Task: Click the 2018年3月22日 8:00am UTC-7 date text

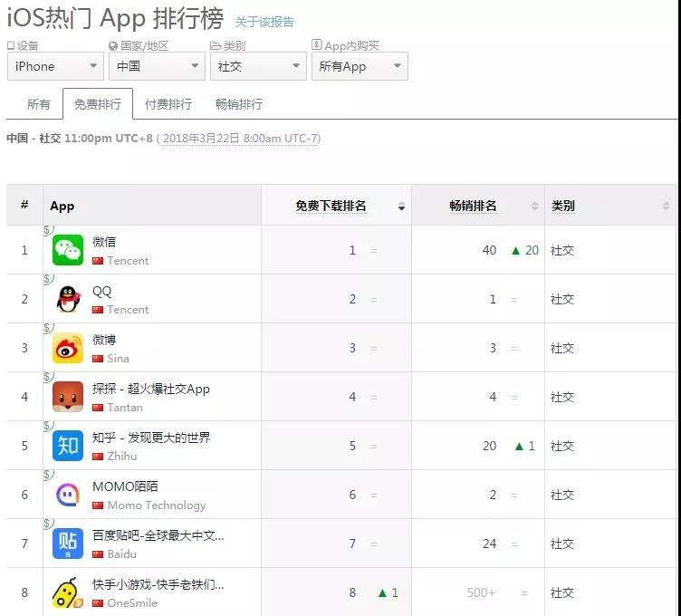Action: click(x=240, y=139)
